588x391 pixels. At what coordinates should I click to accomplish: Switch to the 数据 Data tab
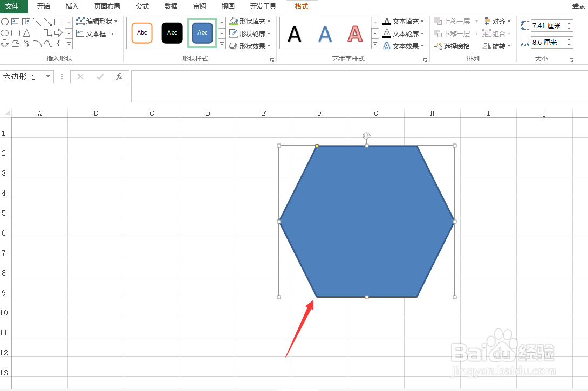coord(171,6)
